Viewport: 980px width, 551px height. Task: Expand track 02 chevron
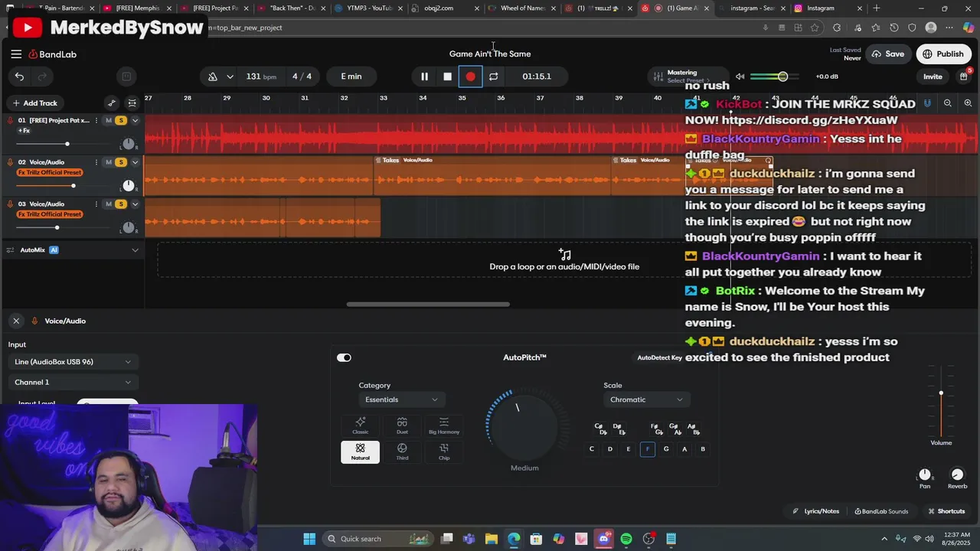[135, 162]
